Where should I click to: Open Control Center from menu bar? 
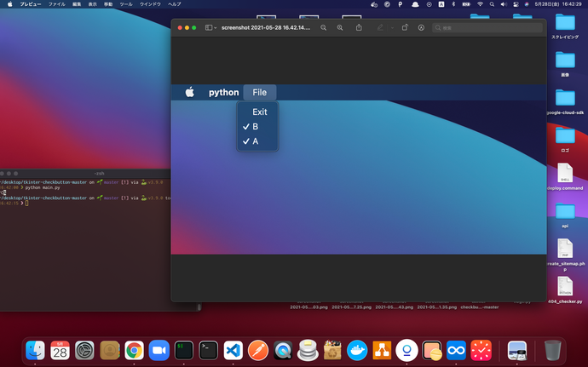[516, 4]
